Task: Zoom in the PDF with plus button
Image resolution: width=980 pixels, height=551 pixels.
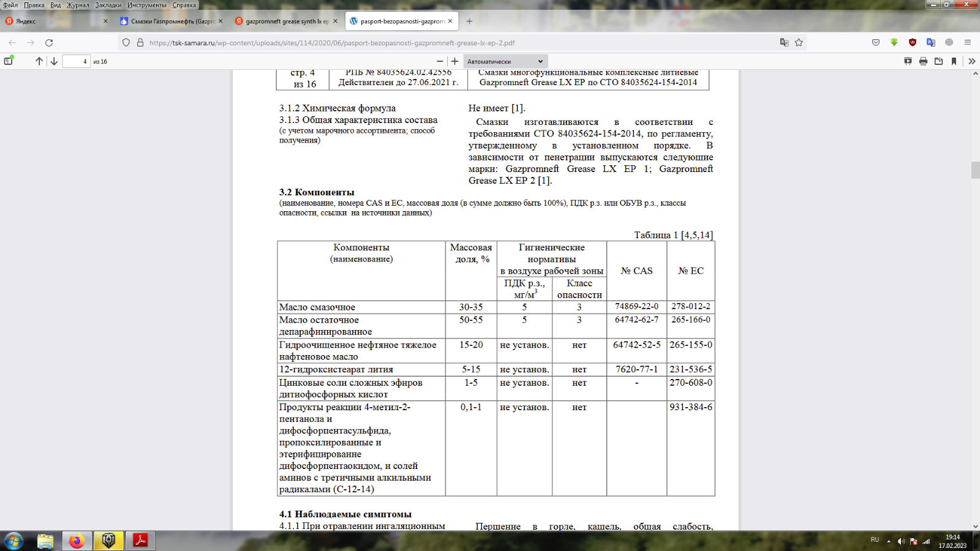Action: [454, 61]
